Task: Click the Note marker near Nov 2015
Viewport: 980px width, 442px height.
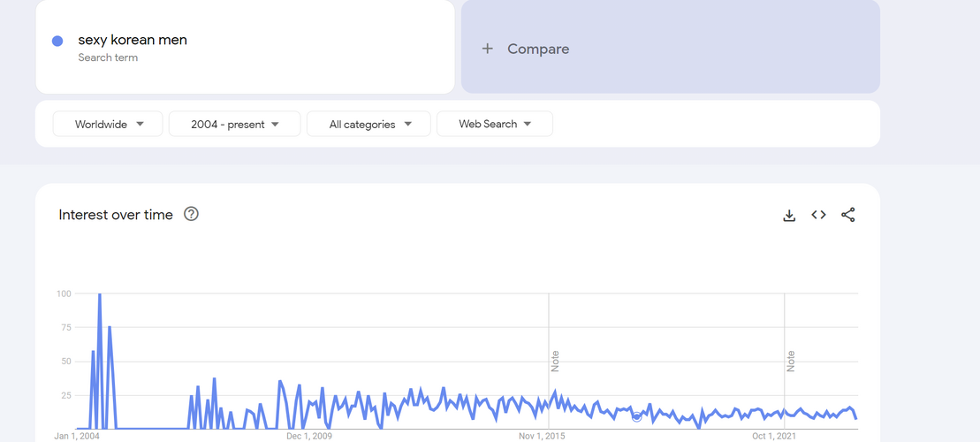Action: click(x=555, y=362)
